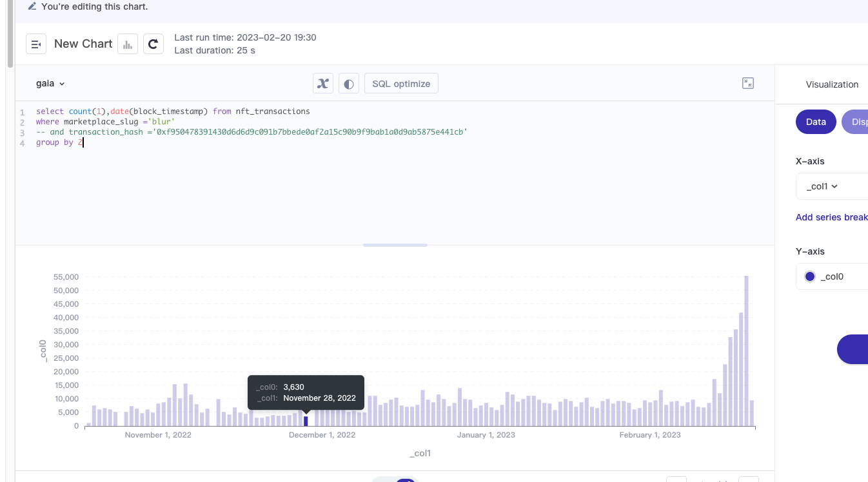Click the Add series break link

pos(831,217)
